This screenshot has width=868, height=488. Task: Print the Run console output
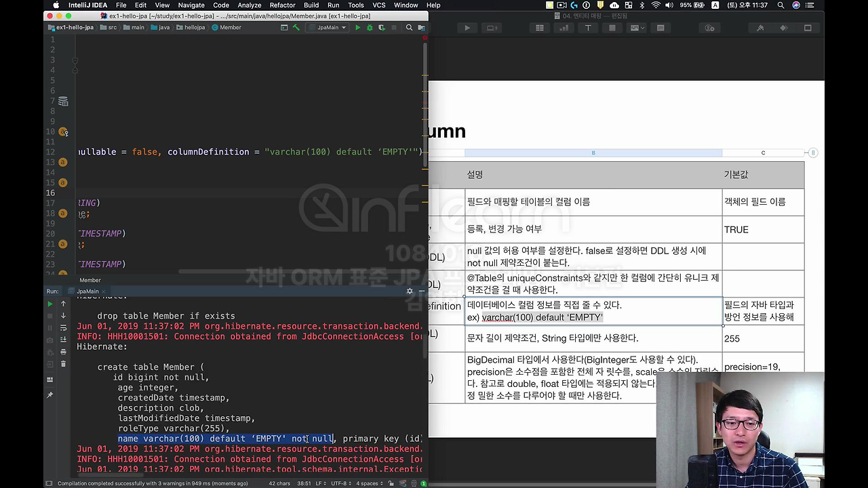tap(63, 352)
